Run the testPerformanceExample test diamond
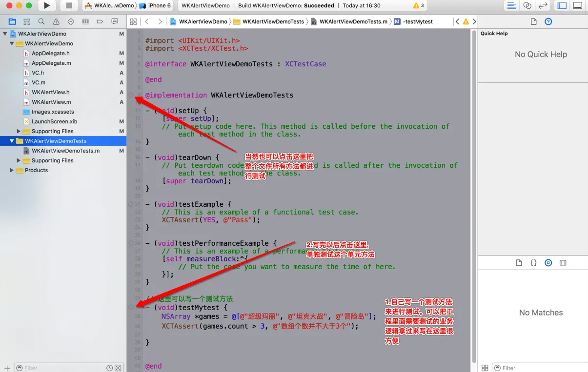The width and height of the screenshot is (588, 372). click(x=130, y=243)
